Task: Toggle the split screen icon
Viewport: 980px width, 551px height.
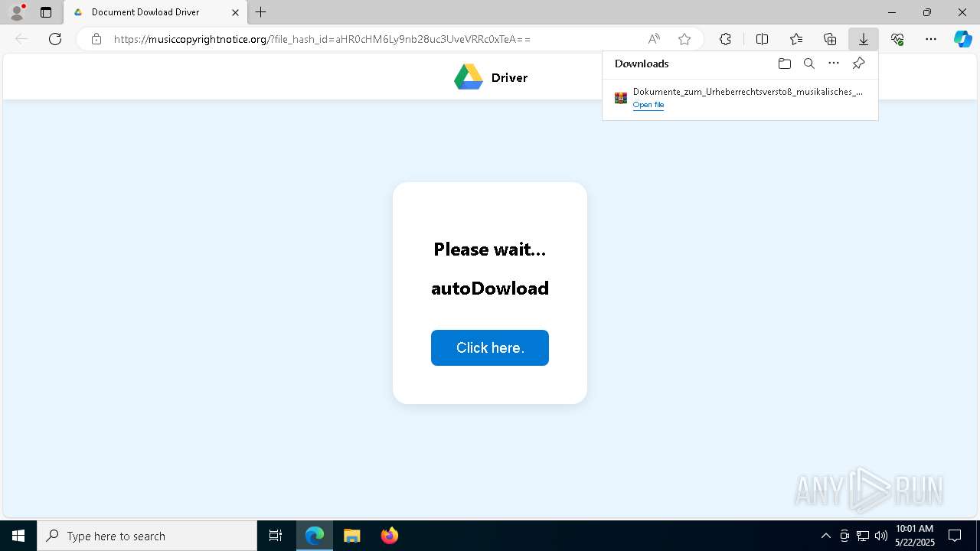Action: (x=762, y=39)
